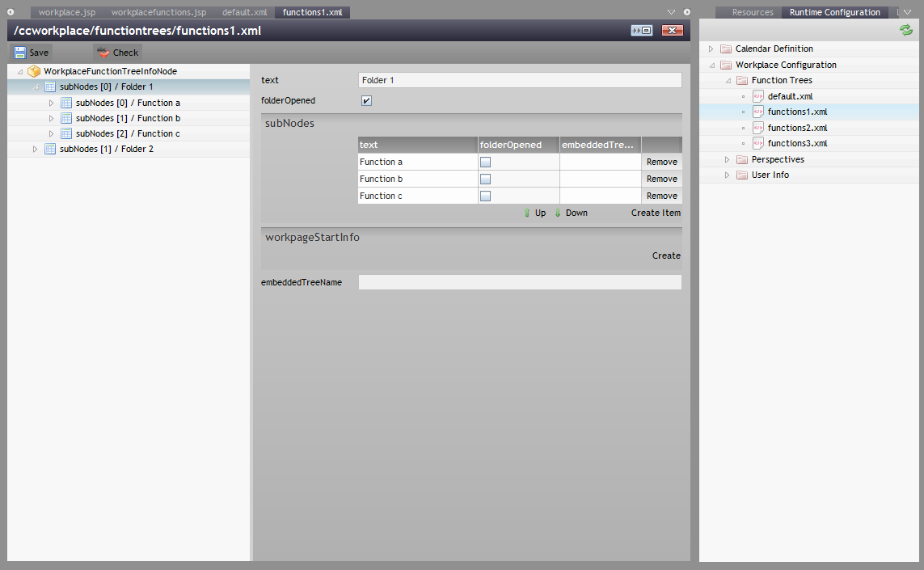Click the Check icon in toolbar
Image resolution: width=924 pixels, height=570 pixels.
103,53
